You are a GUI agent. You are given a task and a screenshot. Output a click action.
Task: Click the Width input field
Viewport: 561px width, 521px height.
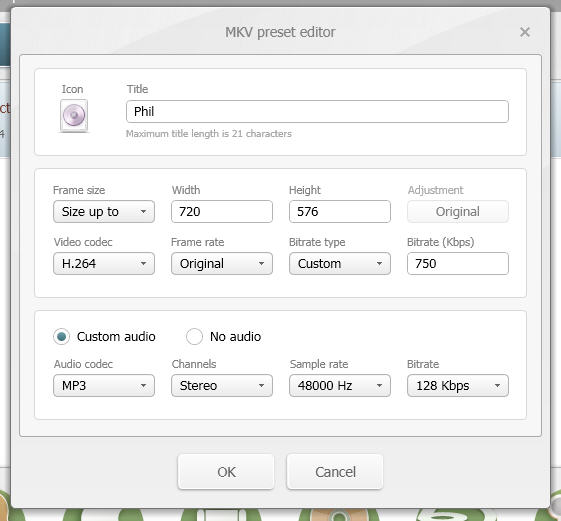tap(222, 211)
